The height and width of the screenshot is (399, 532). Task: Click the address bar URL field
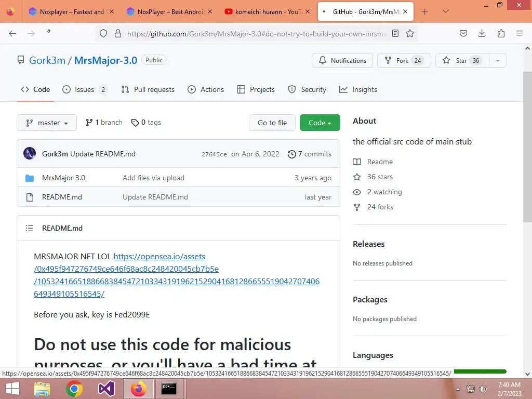(257, 34)
